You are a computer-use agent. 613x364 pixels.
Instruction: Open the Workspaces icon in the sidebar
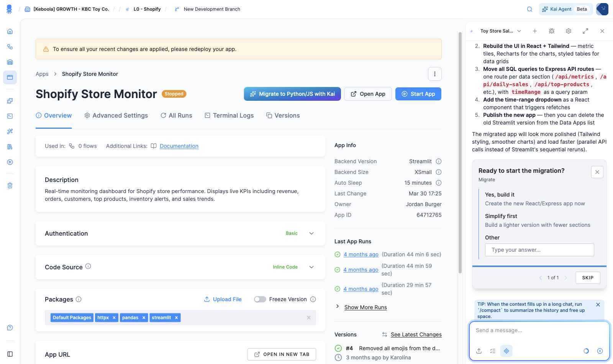pyautogui.click(x=10, y=116)
